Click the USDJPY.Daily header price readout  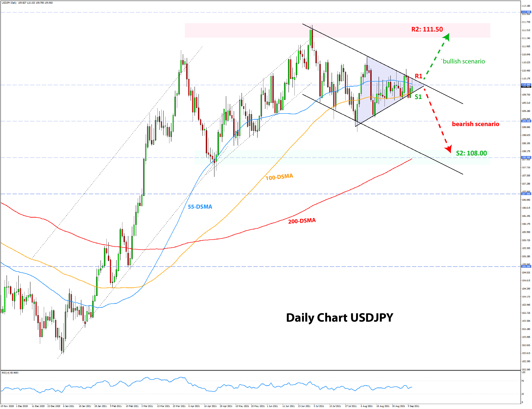27,3
